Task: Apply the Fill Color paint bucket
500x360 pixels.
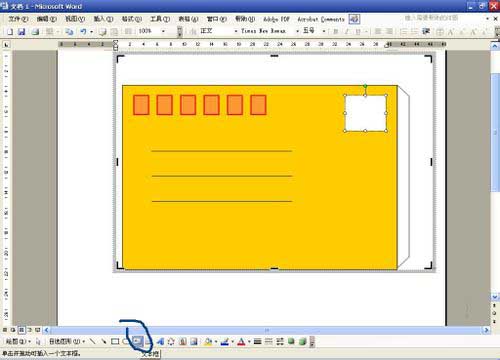Action: click(x=208, y=341)
